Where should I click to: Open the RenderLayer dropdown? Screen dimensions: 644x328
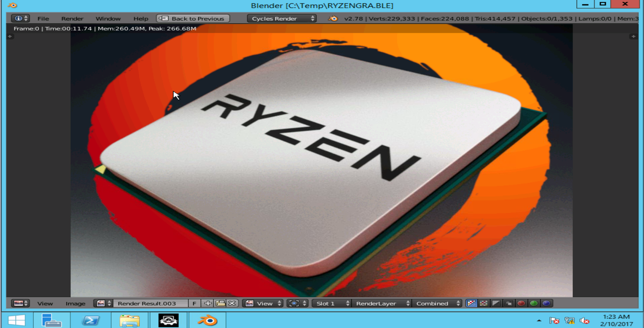(x=381, y=303)
